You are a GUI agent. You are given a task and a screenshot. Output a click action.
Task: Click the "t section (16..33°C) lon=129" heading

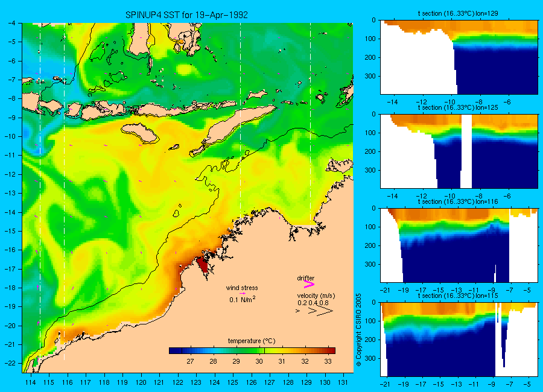pyautogui.click(x=458, y=13)
